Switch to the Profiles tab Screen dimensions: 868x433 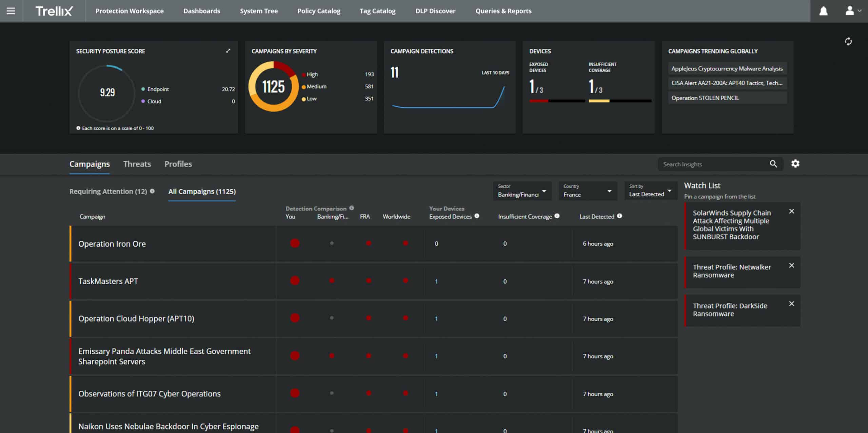pyautogui.click(x=178, y=164)
